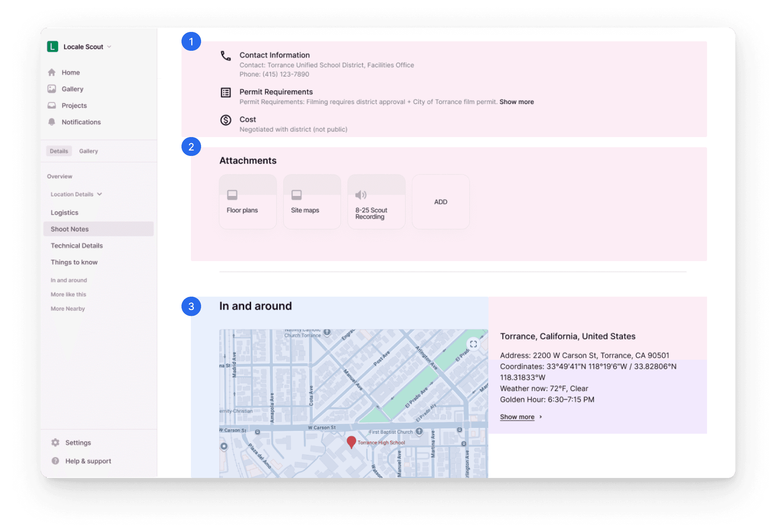Click the Home house icon
Image resolution: width=776 pixels, height=532 pixels.
point(52,73)
